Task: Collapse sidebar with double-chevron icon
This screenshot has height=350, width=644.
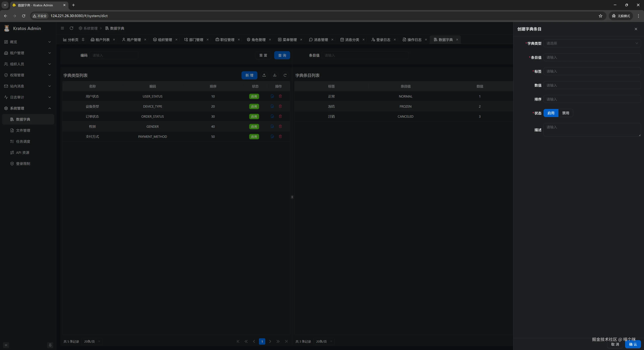Action: [6, 345]
